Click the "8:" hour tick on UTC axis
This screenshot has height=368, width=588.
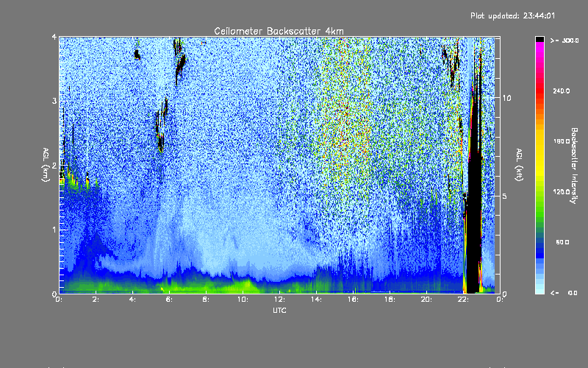[206, 300]
